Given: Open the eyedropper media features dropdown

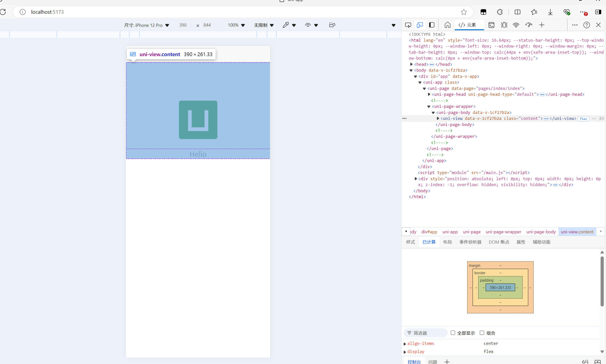Looking at the screenshot, I should [289, 25].
